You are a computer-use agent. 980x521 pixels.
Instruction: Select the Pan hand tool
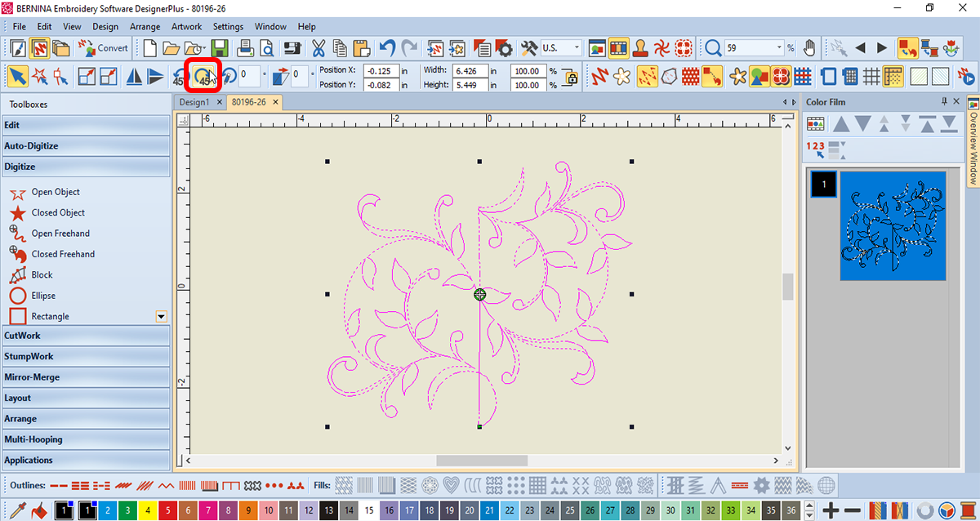[x=809, y=48]
